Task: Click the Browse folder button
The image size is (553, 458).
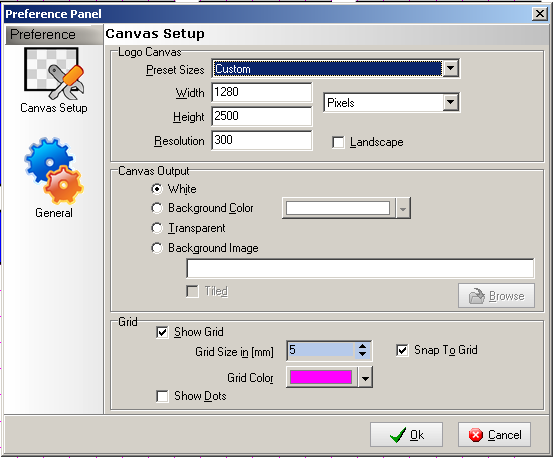Action: pyautogui.click(x=496, y=295)
